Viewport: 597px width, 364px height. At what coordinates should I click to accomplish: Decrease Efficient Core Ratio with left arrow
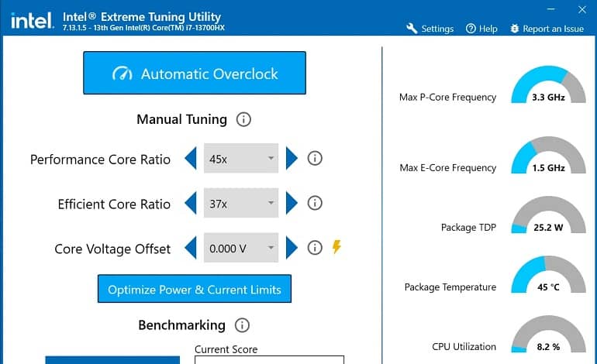coord(191,203)
